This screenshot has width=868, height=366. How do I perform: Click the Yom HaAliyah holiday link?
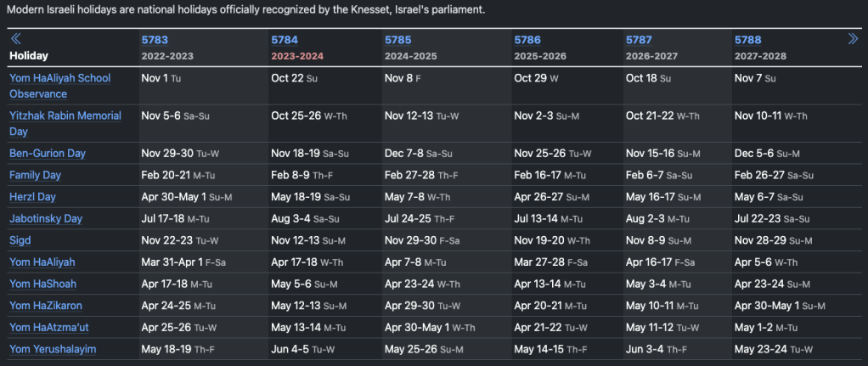(42, 262)
